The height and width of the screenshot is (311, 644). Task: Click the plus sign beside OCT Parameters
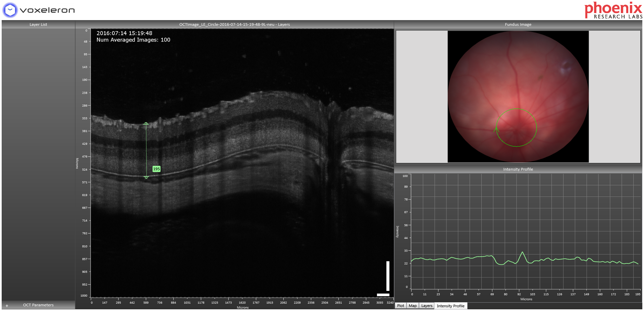pos(7,305)
